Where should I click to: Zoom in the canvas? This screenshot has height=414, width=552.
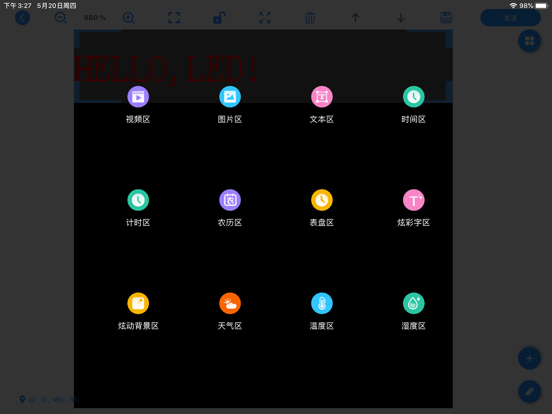click(x=128, y=18)
